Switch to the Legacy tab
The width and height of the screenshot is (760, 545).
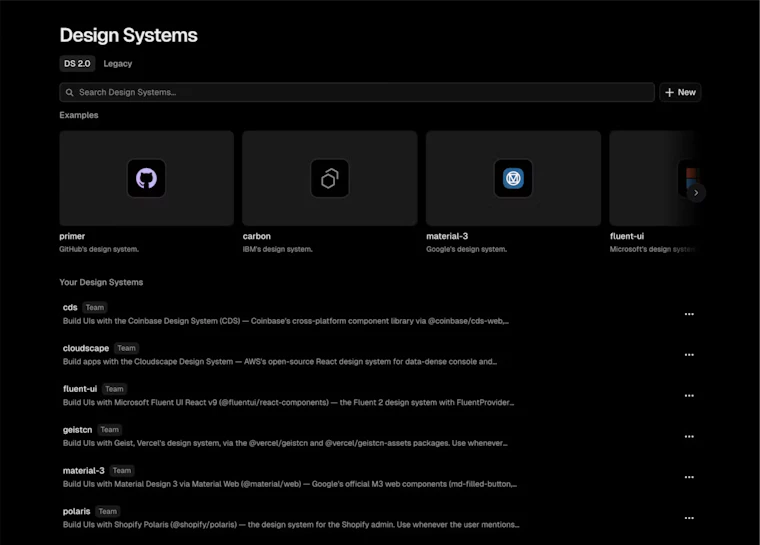(117, 64)
